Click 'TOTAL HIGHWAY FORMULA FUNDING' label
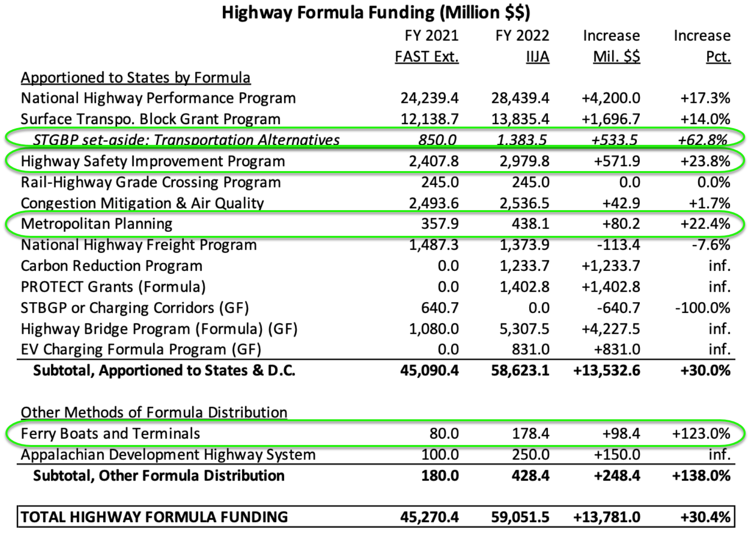This screenshot has width=756, height=534. 154,517
